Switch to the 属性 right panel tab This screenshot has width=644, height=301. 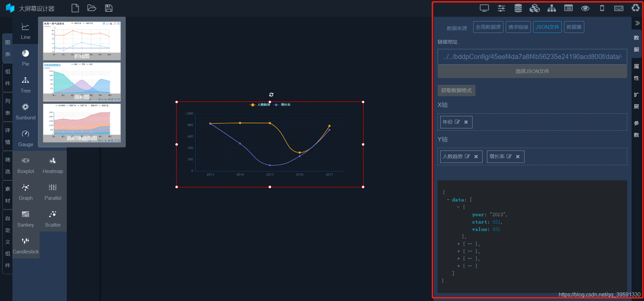[x=636, y=72]
